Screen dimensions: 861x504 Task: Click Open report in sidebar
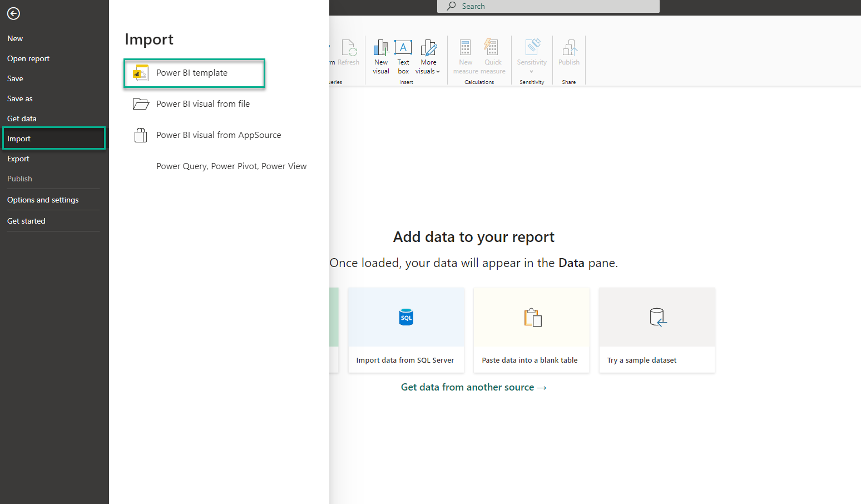[x=28, y=58]
